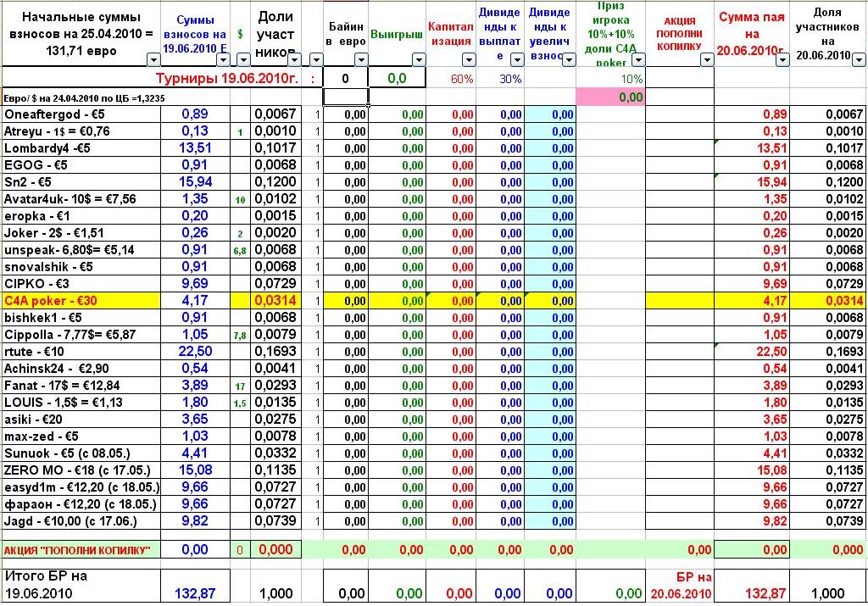Viewport: 868px width, 606px height.
Task: Click the 10% cell under Приз игрока
Action: pos(610,79)
